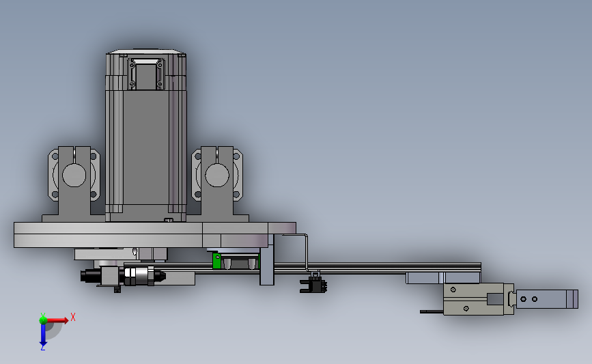Select the black fitting at the lower left
Image resolution: width=592 pixels, height=364 pixels.
[90, 275]
